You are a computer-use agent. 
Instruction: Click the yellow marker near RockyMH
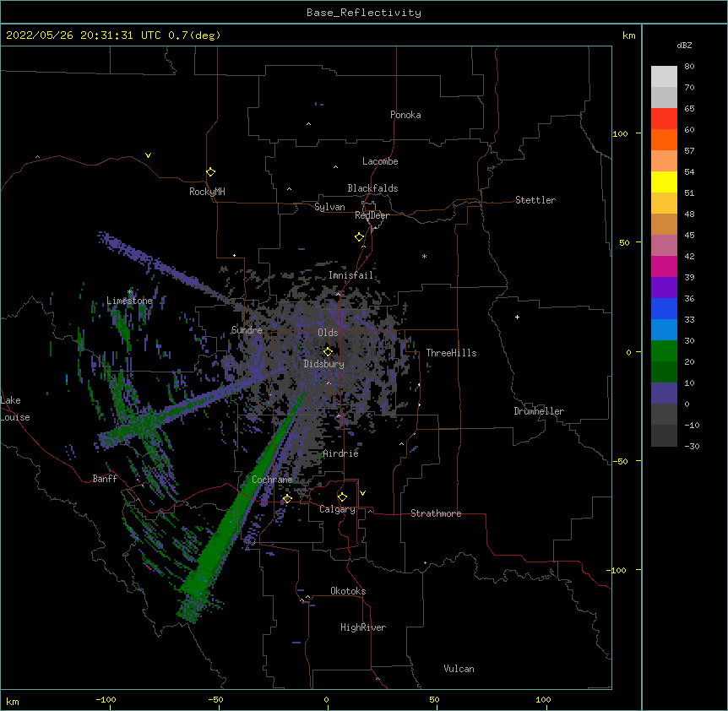click(210, 172)
